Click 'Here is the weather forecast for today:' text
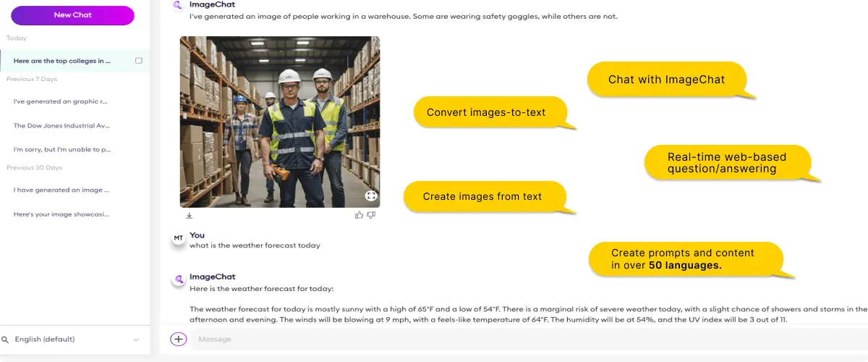868x362 pixels. click(x=261, y=288)
